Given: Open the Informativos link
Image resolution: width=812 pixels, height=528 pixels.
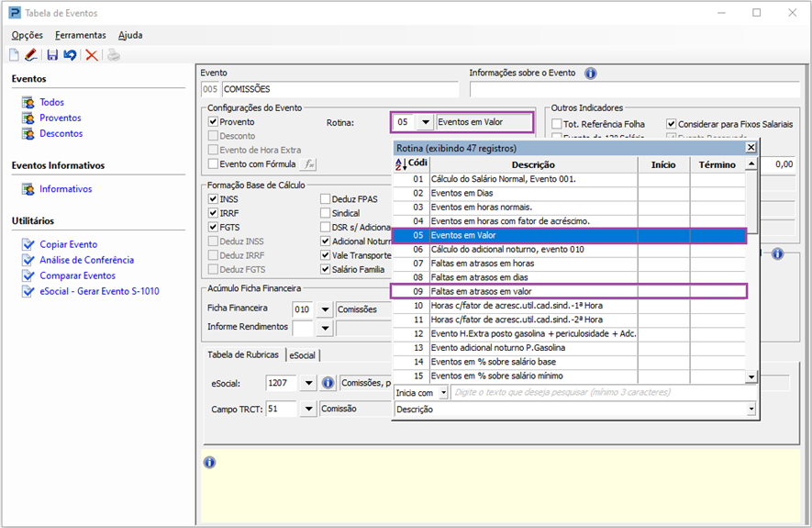Looking at the screenshot, I should tap(66, 189).
